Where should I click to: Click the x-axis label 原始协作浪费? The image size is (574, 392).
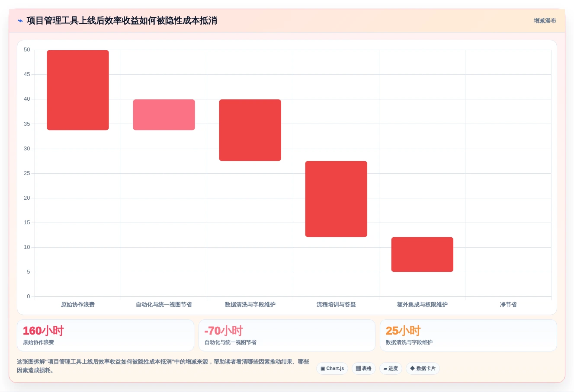78,305
